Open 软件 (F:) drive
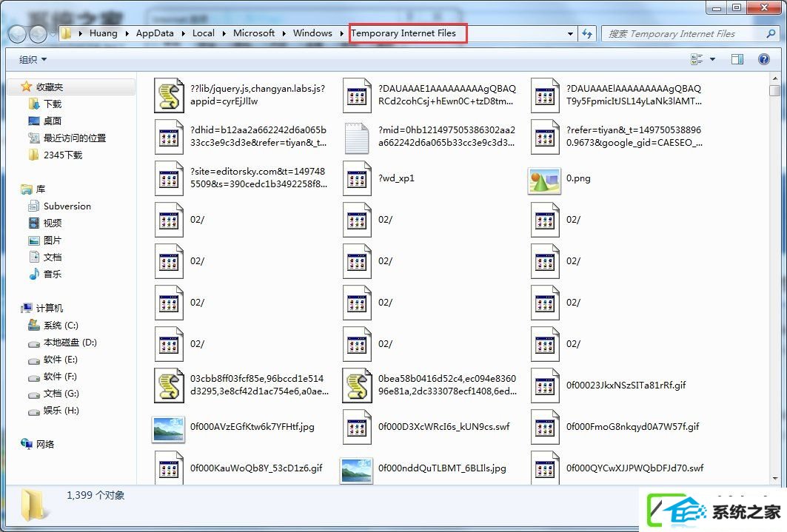Screen dimensions: 787x532 (x=60, y=377)
